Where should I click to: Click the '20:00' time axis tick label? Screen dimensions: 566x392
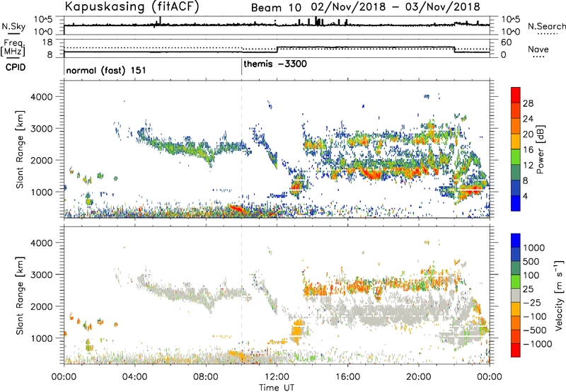(419, 376)
